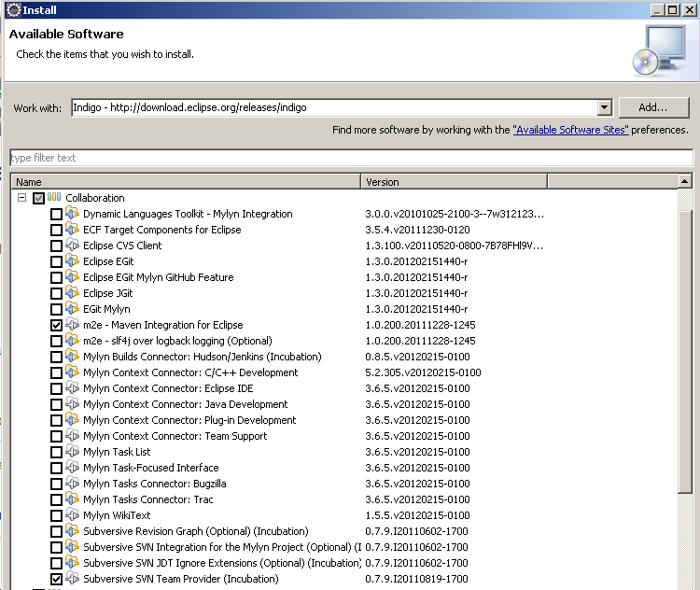Click the Subversive Revision Graph feature icon
Viewport: 700px width, 590px height.
[x=72, y=530]
